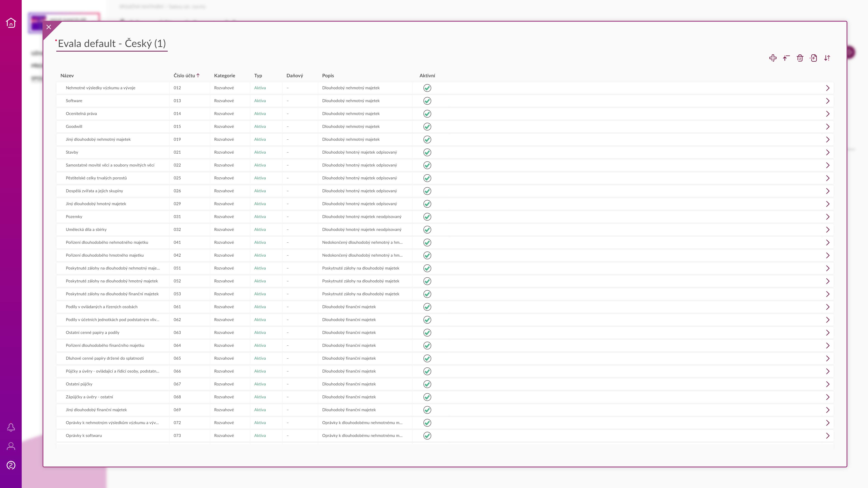
Task: Select Pěstitelské celky trvalých porostů row
Action: pyautogui.click(x=445, y=178)
